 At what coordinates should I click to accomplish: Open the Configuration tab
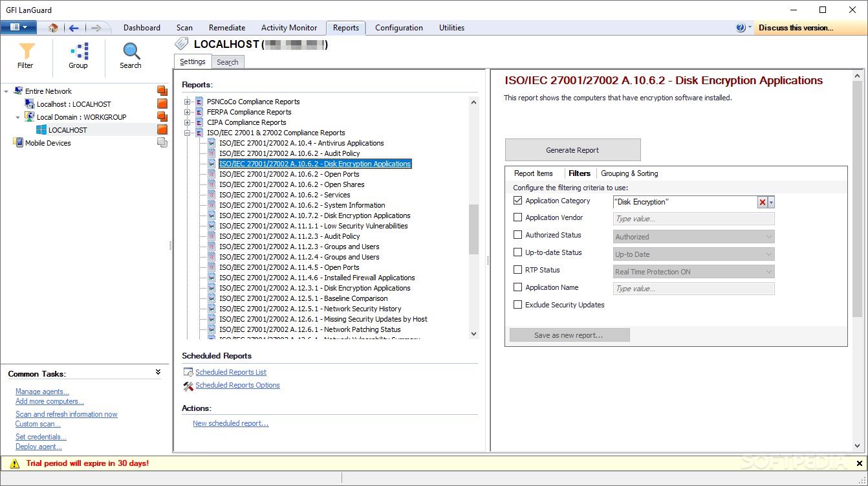[399, 28]
